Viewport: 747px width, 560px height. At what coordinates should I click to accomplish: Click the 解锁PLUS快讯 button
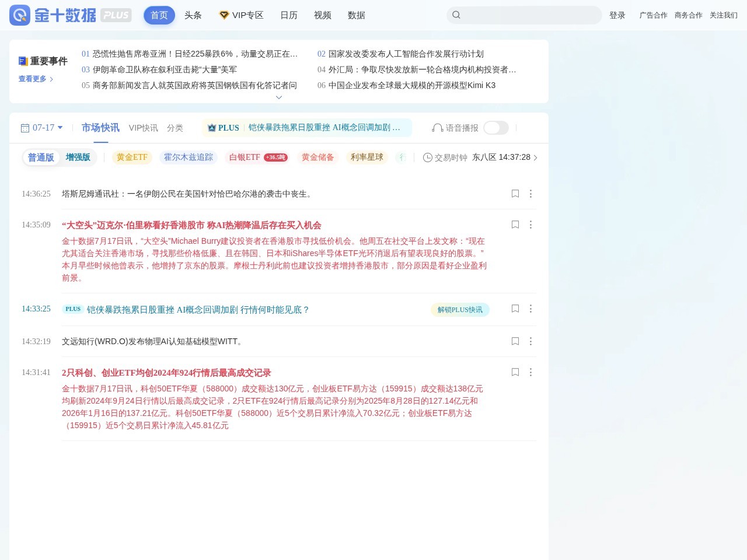tap(460, 310)
